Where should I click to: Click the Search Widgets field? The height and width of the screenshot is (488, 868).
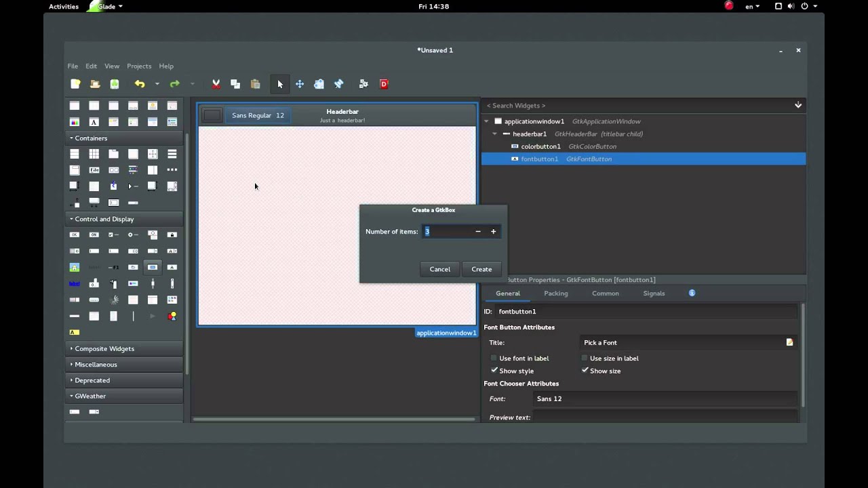point(637,105)
